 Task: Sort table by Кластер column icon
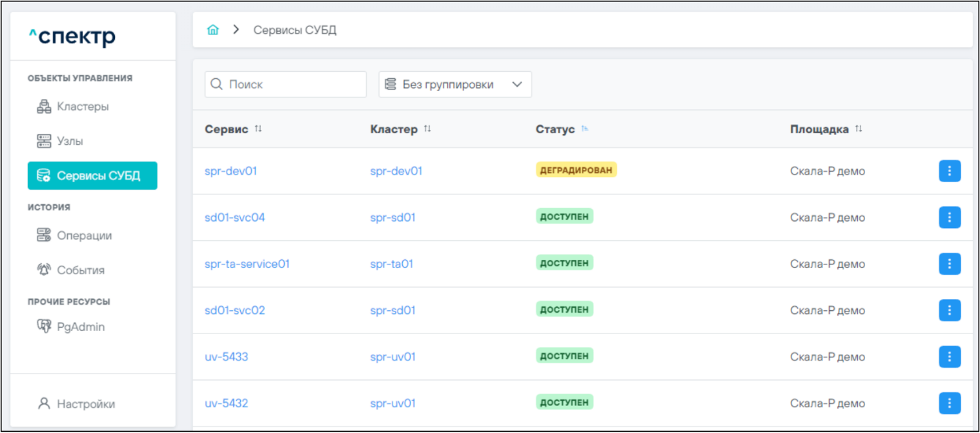(427, 129)
